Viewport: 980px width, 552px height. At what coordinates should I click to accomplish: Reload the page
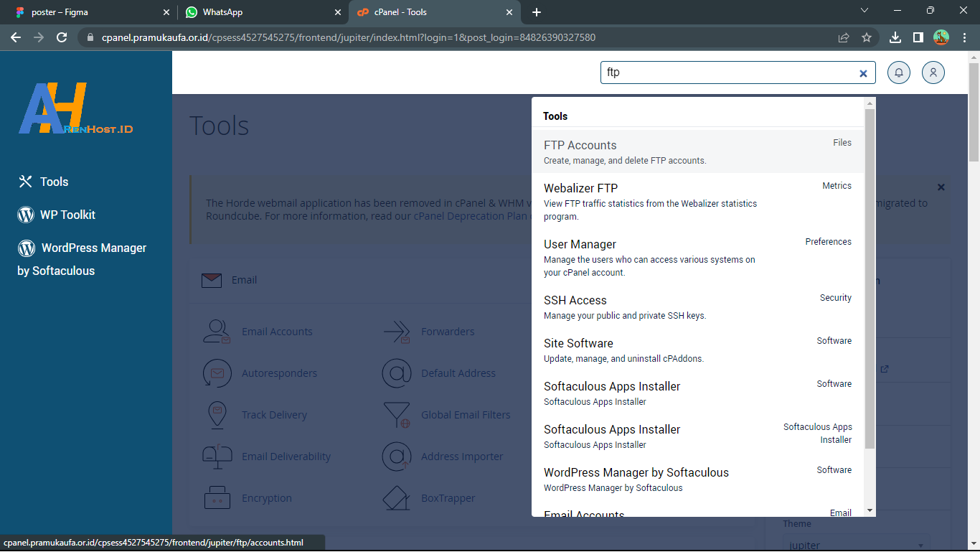(x=62, y=37)
